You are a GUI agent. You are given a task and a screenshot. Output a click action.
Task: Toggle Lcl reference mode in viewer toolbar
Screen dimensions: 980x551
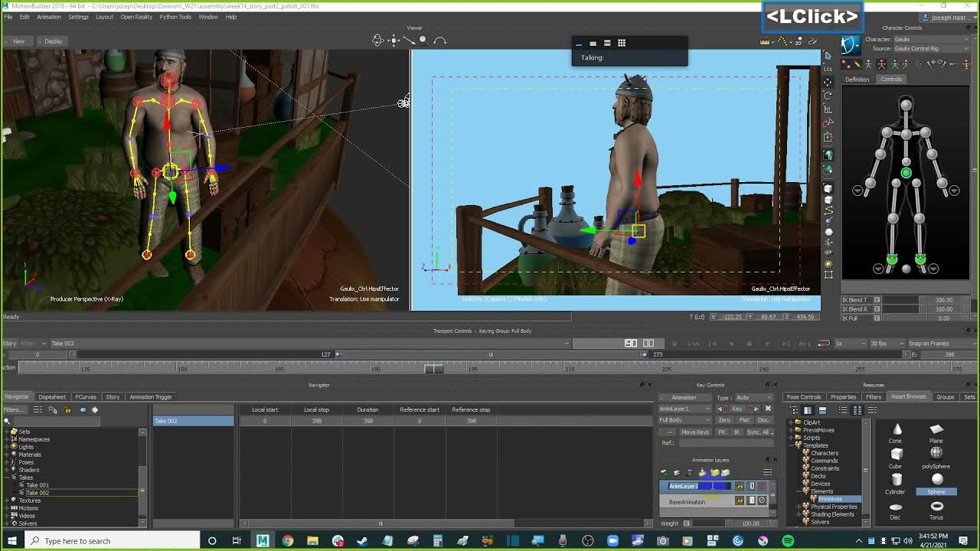click(x=828, y=69)
